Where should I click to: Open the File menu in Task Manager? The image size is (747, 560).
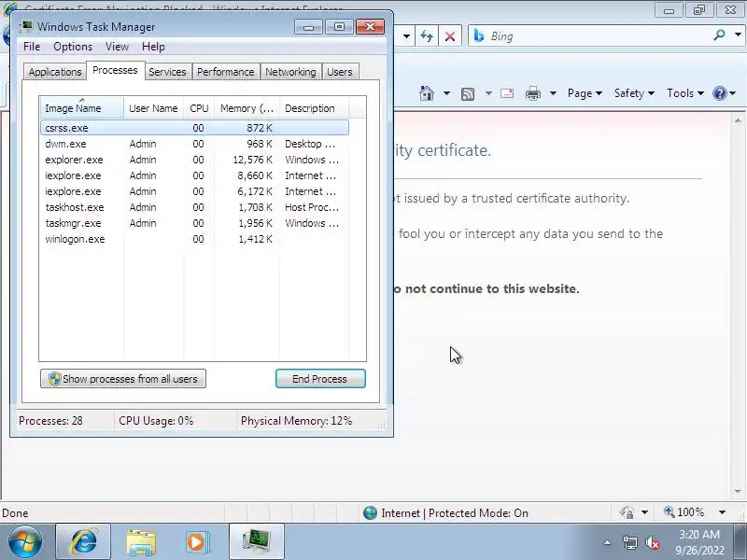point(32,47)
